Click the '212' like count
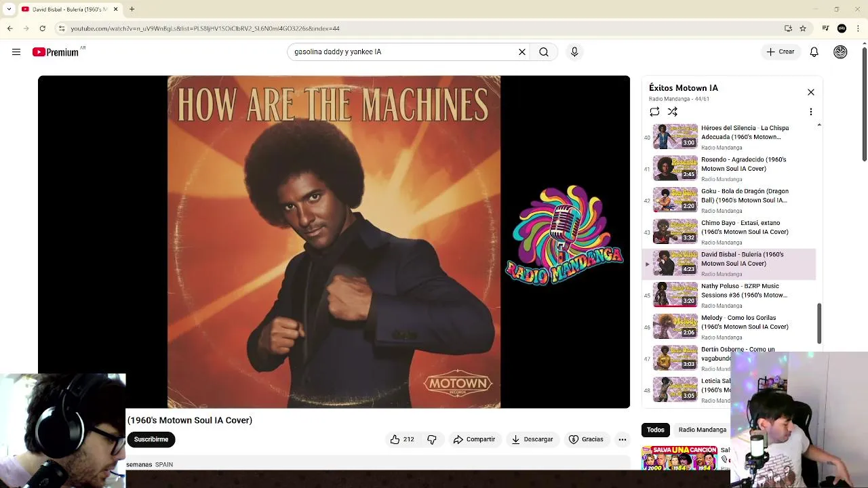 tap(408, 439)
